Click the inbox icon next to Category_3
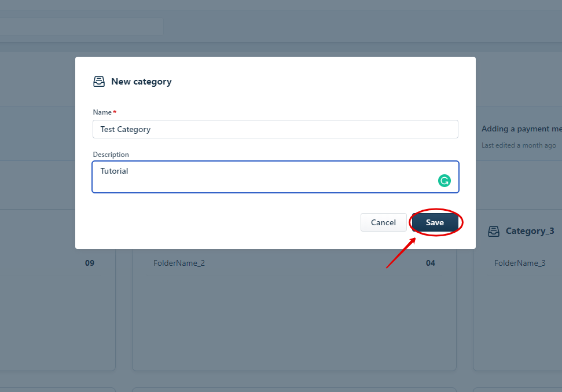The width and height of the screenshot is (562, 392). tap(494, 232)
